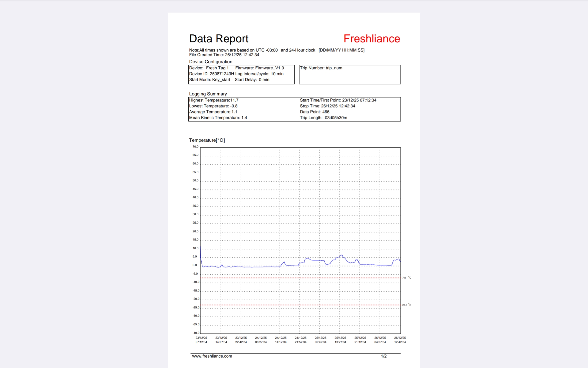Click the Highest Temperature 11.7 entry

tap(214, 100)
